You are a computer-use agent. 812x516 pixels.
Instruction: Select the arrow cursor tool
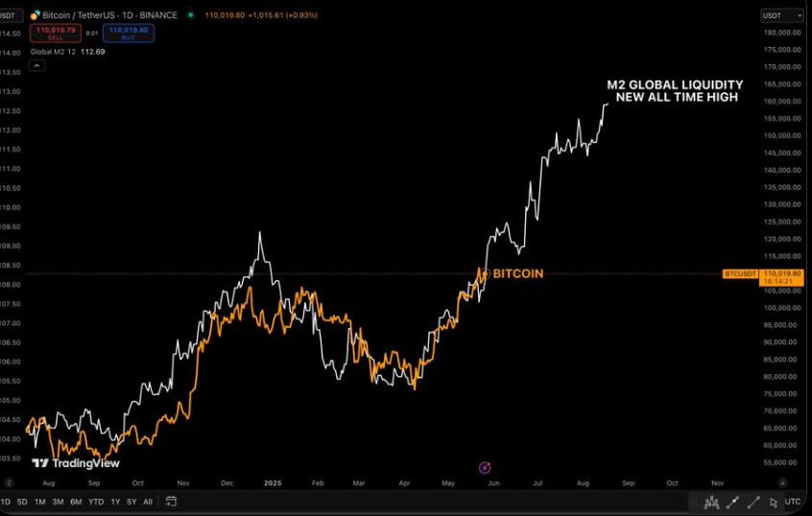[x=774, y=502]
